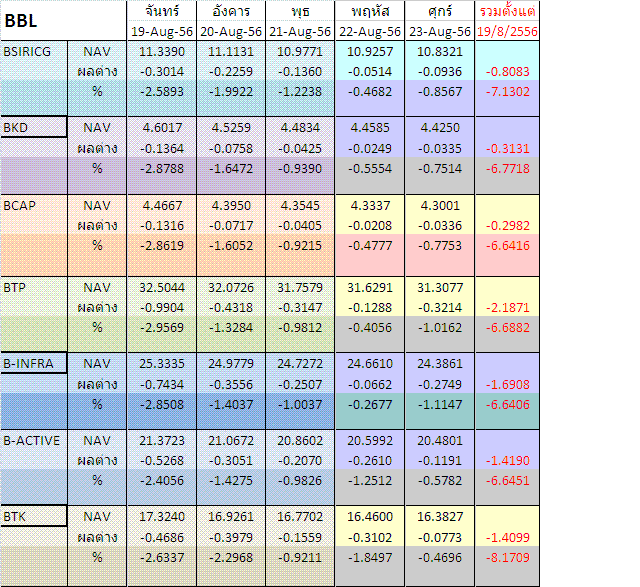640x587 pixels.
Task: Select B-ACTIVE percent value -1.2512
Action: tap(370, 480)
